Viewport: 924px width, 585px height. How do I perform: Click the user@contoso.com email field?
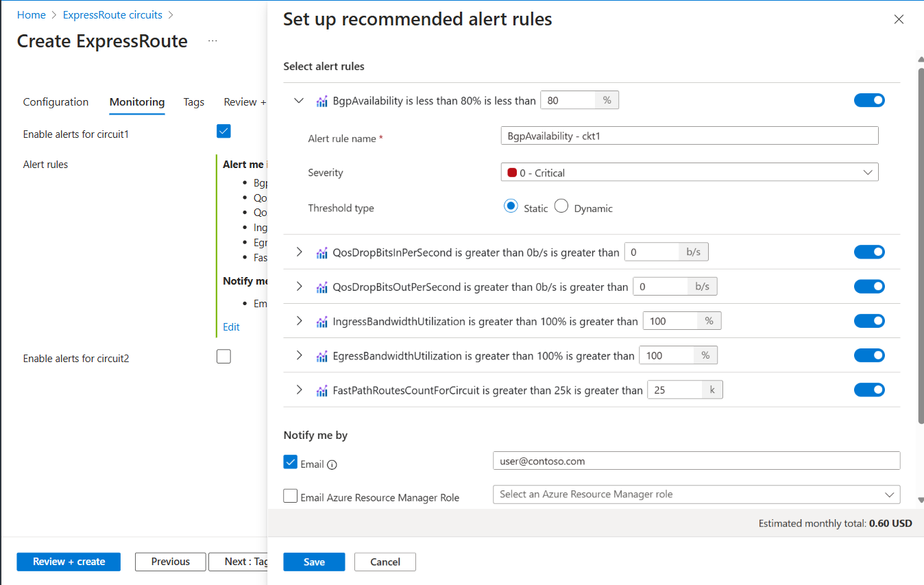point(696,460)
